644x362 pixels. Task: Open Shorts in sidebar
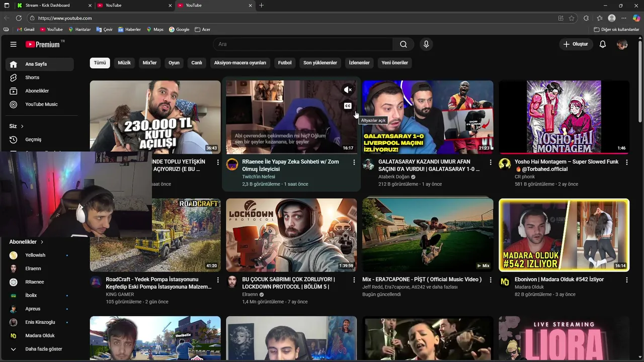pos(40,77)
